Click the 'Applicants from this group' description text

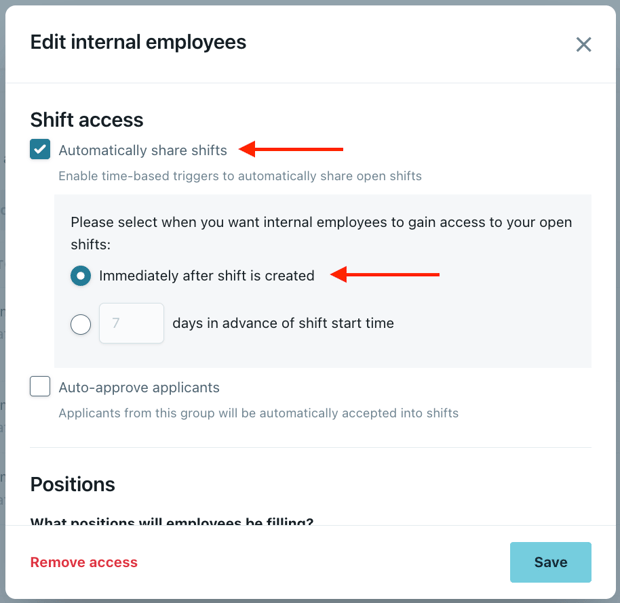tap(258, 413)
